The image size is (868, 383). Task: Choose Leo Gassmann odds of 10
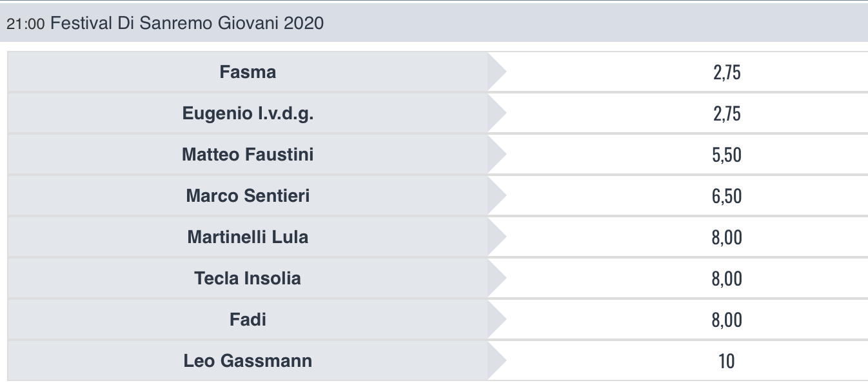(x=727, y=361)
